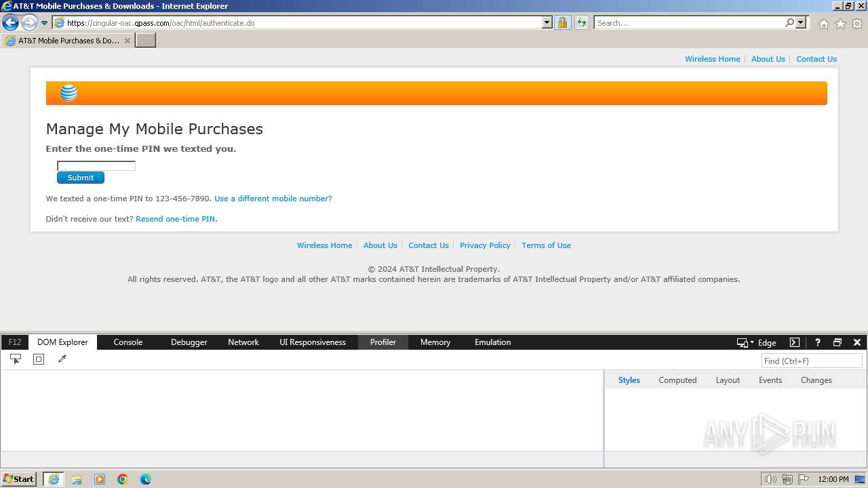Show the console pane toggle icon
Screen dimensions: 868x488
pyautogui.click(x=795, y=342)
